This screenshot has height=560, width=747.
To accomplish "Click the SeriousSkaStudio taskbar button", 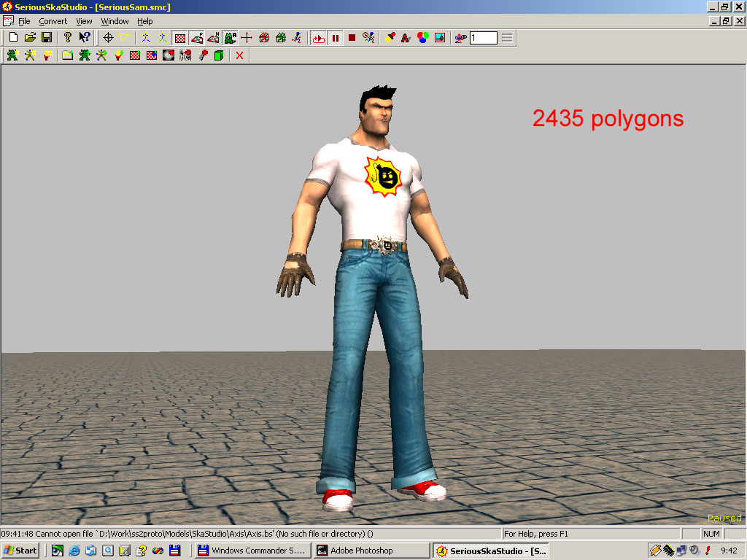I will click(x=492, y=551).
